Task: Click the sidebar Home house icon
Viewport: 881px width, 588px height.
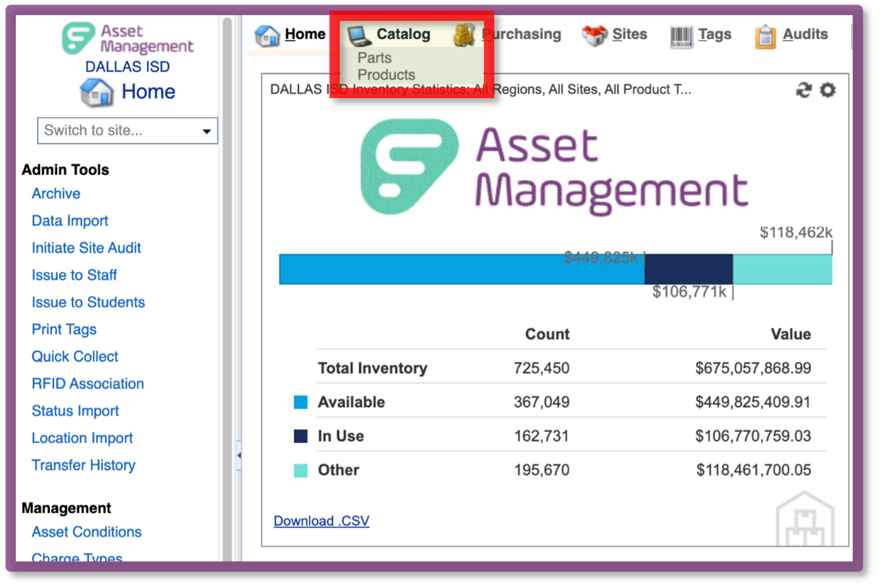Action: pyautogui.click(x=97, y=92)
